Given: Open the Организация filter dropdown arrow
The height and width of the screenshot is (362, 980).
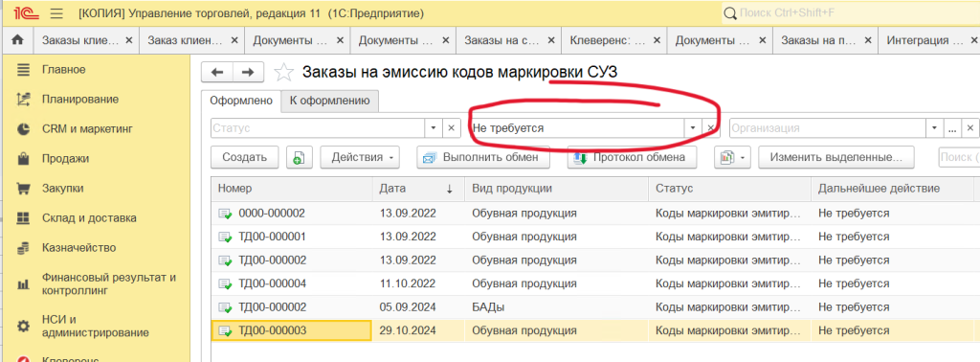Looking at the screenshot, I should [934, 127].
